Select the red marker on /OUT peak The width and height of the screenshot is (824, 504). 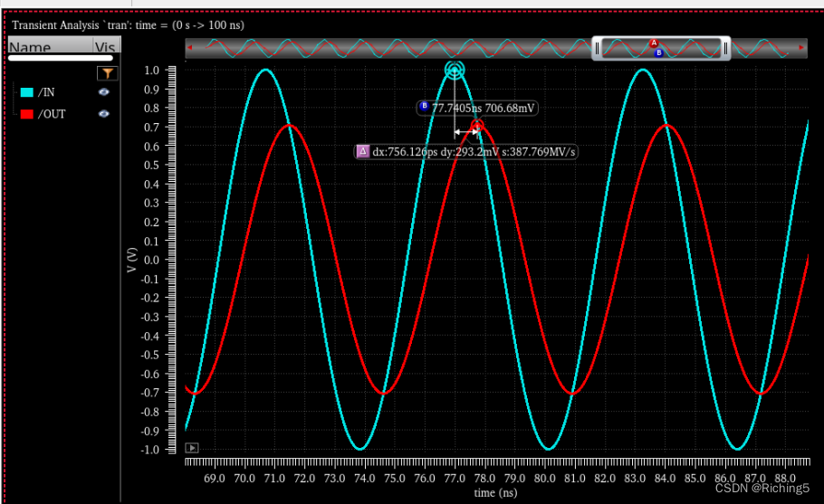pyautogui.click(x=477, y=126)
